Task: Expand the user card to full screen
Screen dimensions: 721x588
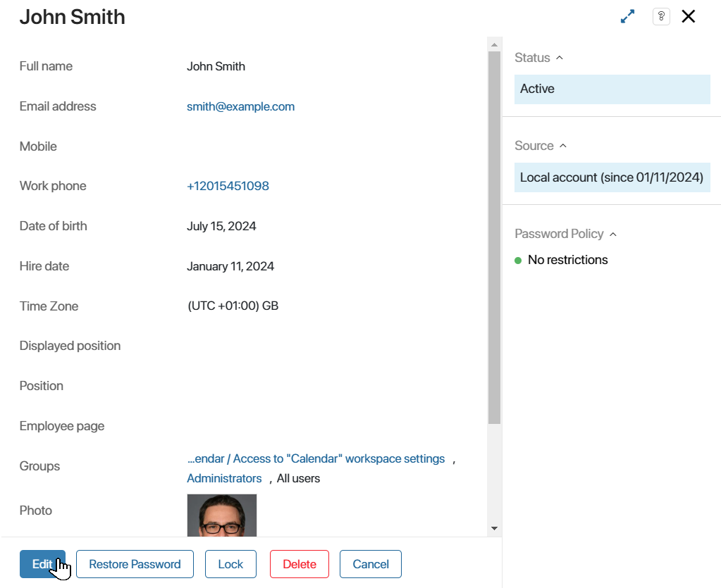Action: point(627,16)
